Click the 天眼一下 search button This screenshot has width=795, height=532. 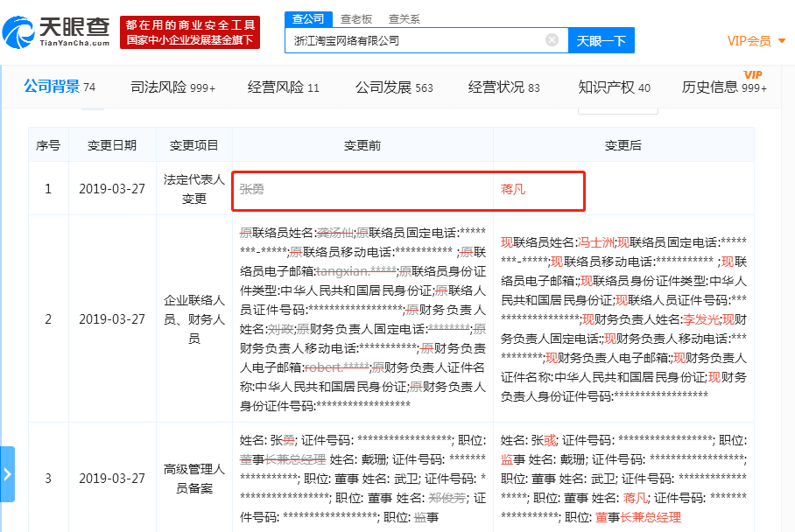[602, 40]
